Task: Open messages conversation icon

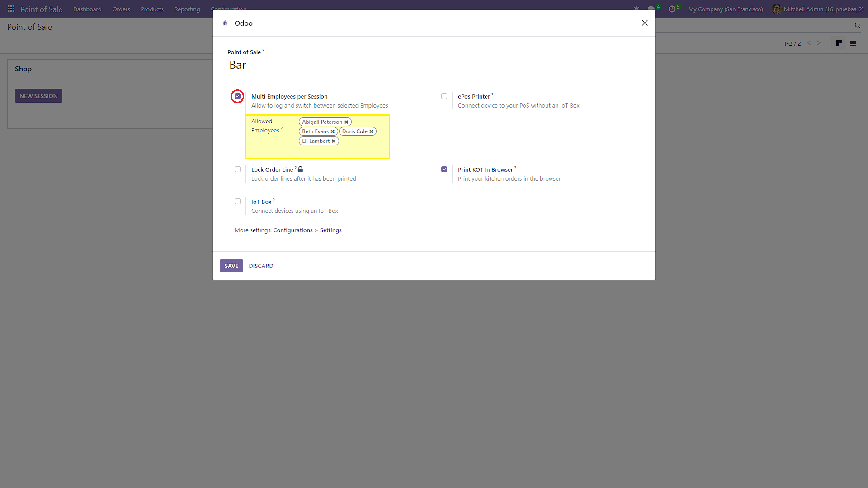Action: click(651, 9)
